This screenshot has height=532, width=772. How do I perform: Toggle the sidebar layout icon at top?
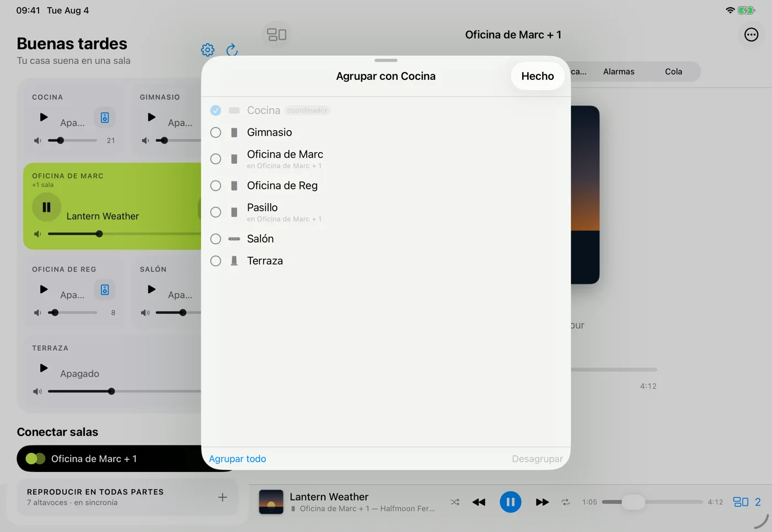click(x=277, y=35)
